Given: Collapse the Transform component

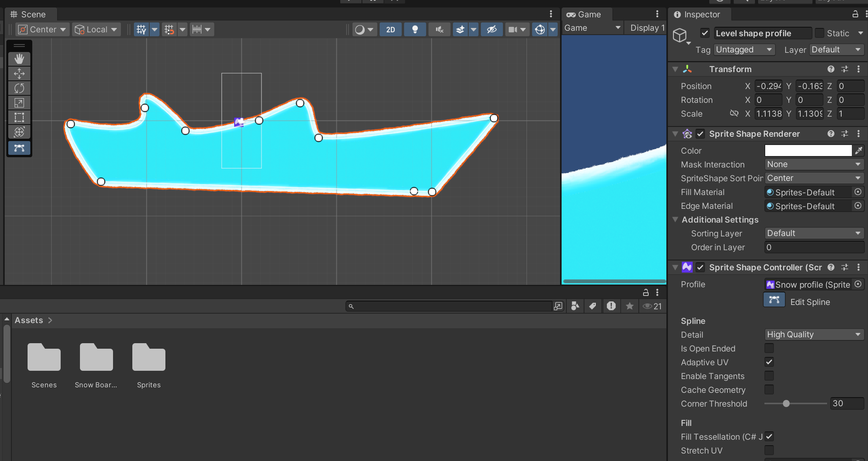Looking at the screenshot, I should (x=675, y=69).
